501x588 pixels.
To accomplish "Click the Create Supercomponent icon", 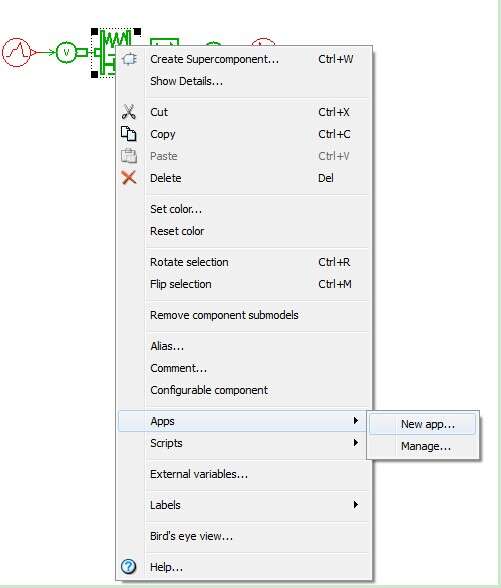I will point(129,59).
